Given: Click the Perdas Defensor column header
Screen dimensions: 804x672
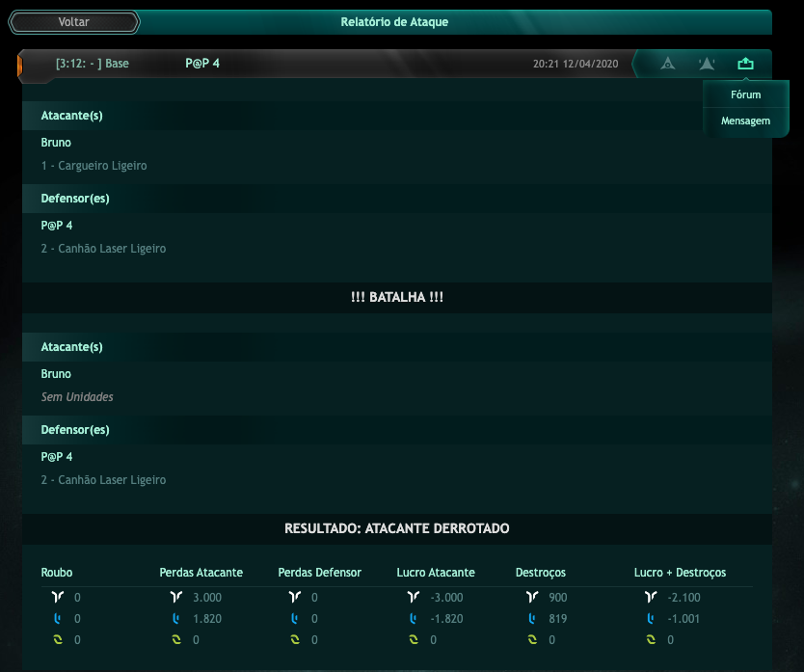Looking at the screenshot, I should [319, 573].
